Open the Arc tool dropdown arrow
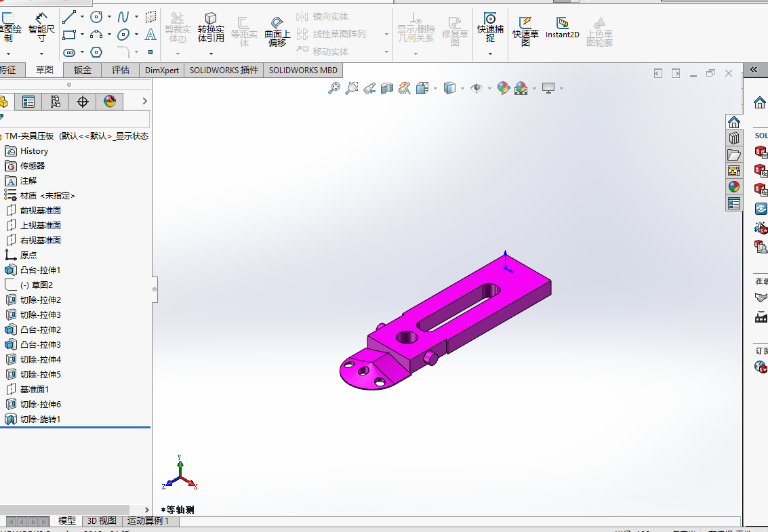 click(x=109, y=35)
